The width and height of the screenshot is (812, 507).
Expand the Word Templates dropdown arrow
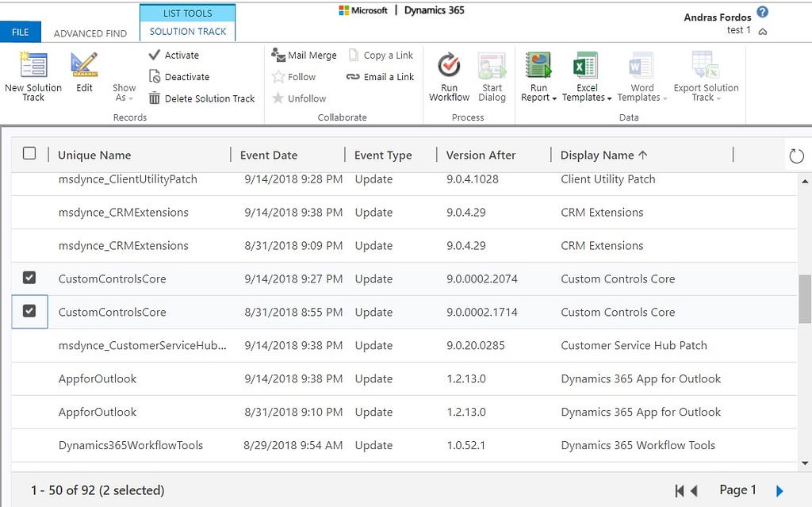(x=665, y=98)
